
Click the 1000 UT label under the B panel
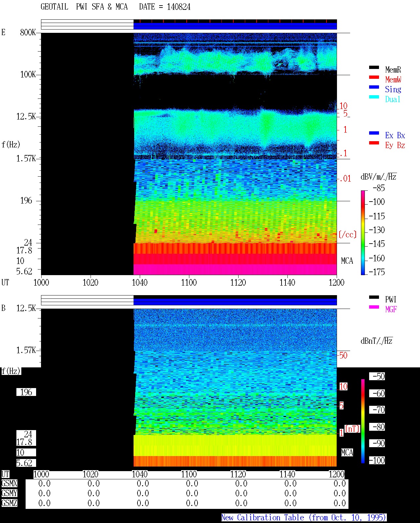tap(41, 474)
